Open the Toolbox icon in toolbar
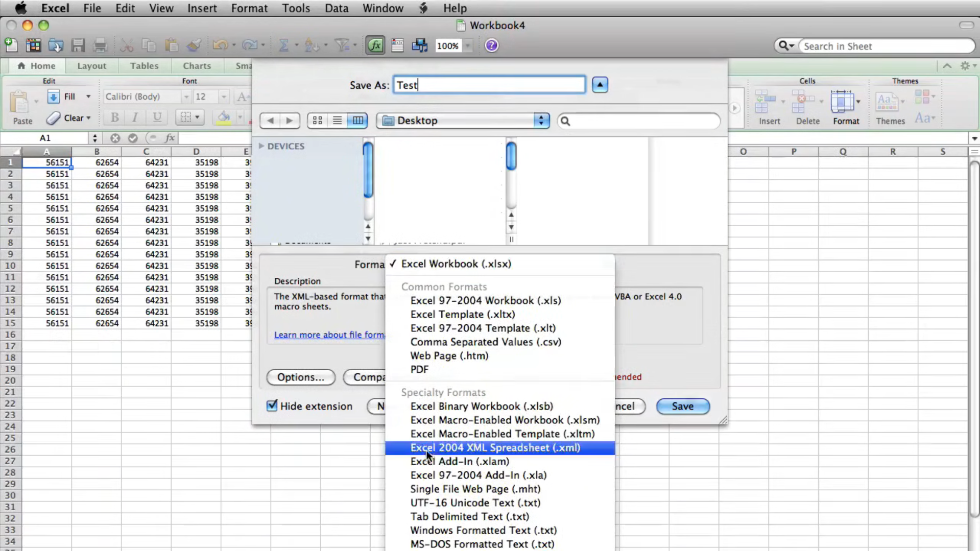 [x=397, y=45]
